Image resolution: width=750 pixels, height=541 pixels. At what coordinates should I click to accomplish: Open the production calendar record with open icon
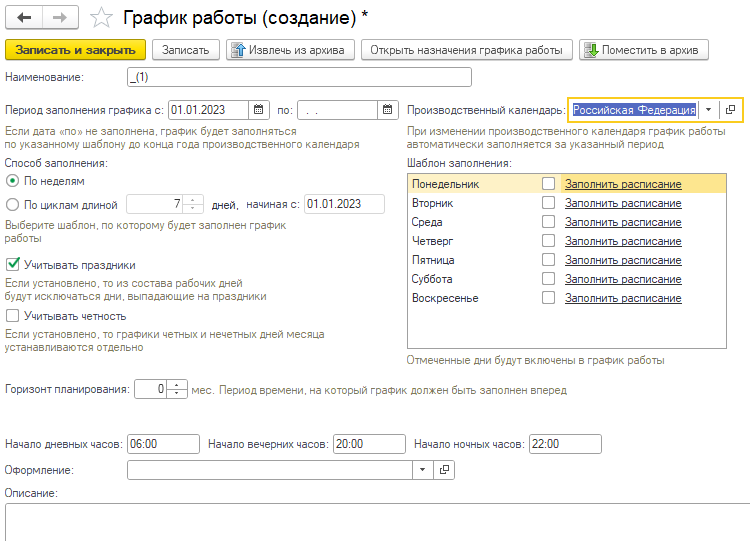(731, 110)
